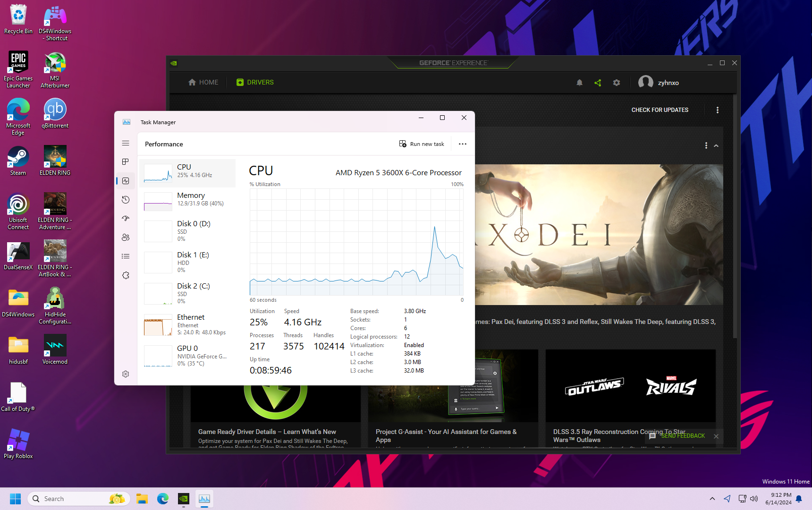The width and height of the screenshot is (812, 510).
Task: Open Recycle Bin desktop icon
Action: pos(18,19)
